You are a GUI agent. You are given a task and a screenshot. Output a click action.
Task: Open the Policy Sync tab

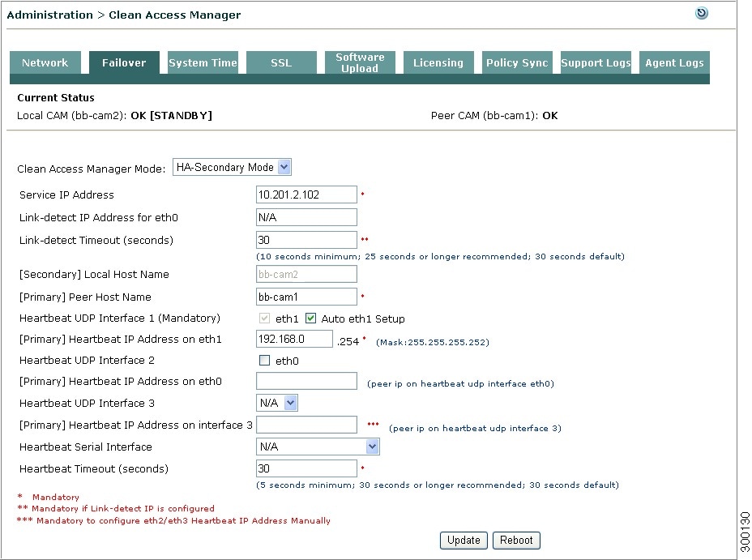(517, 63)
